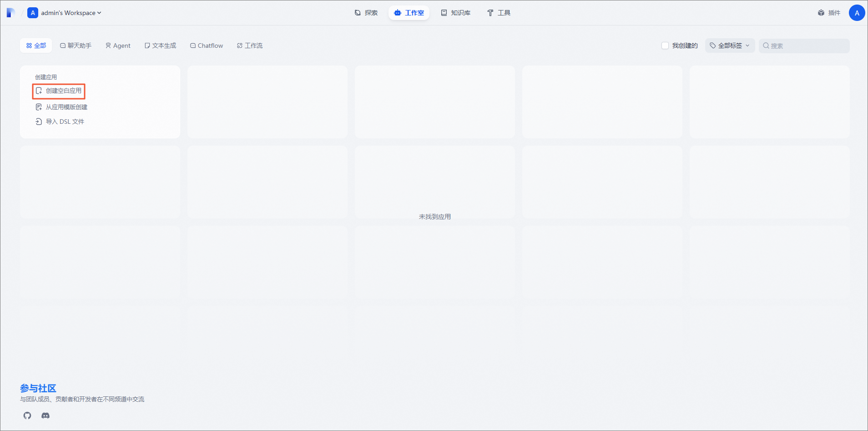This screenshot has width=868, height=431.
Task: Click the community description text 与团队成员、贡献者和开发者在不同频道中交流
Action: click(x=82, y=399)
